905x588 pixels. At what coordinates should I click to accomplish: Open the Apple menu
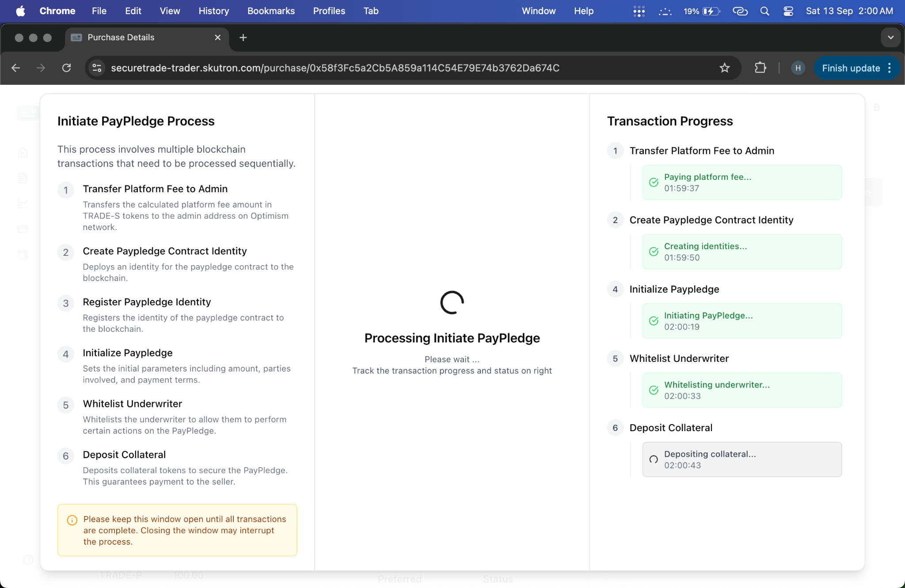coord(20,11)
